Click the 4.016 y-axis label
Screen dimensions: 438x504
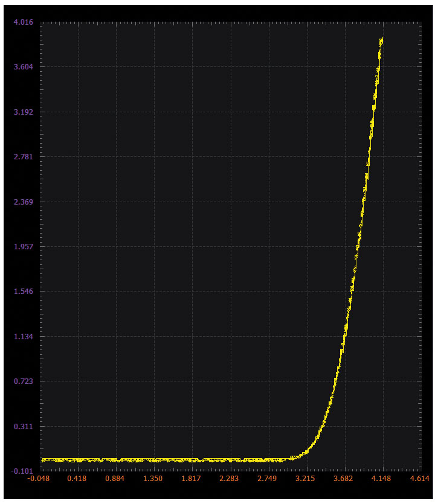tap(23, 22)
